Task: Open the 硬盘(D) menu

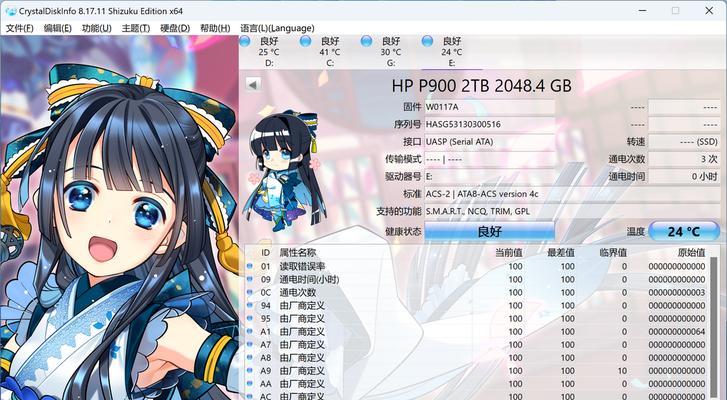Action: 175,28
